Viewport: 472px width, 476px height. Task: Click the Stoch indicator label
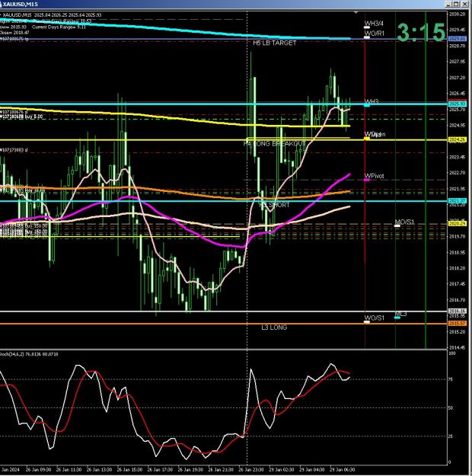[x=29, y=354]
